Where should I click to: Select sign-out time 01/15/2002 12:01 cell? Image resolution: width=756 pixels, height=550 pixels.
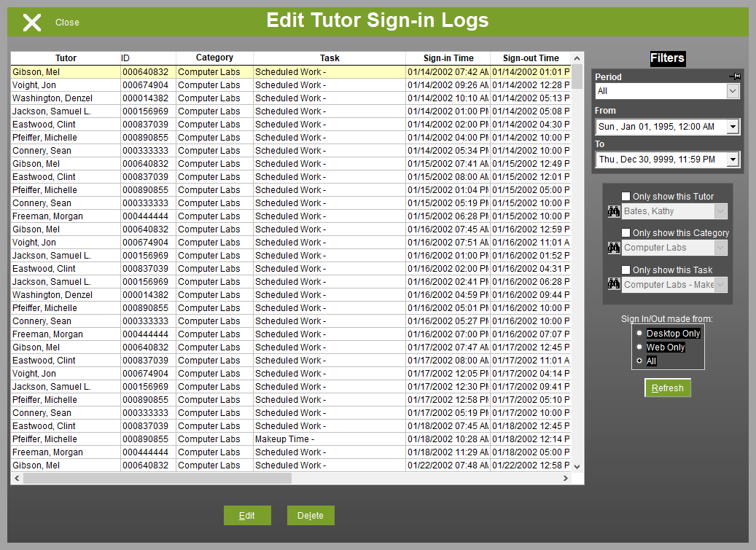530,177
